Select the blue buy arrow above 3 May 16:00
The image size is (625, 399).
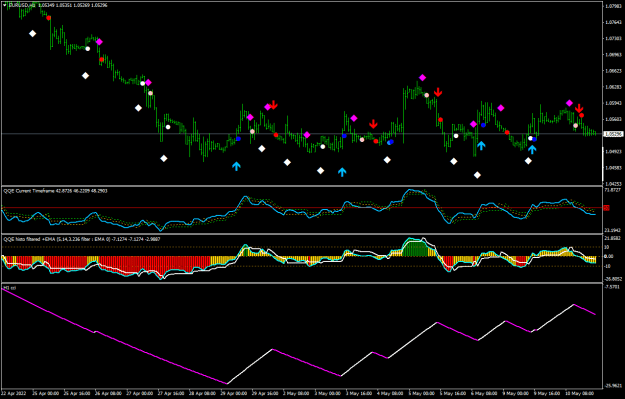pos(342,172)
